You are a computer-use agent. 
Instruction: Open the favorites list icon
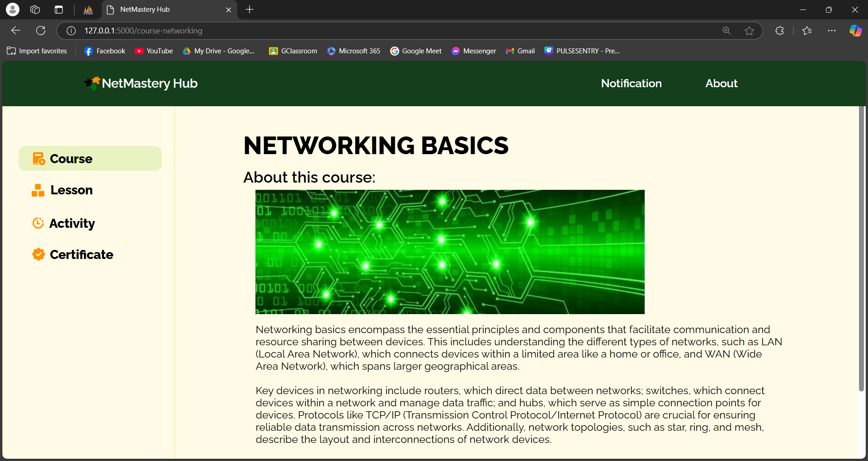(807, 31)
